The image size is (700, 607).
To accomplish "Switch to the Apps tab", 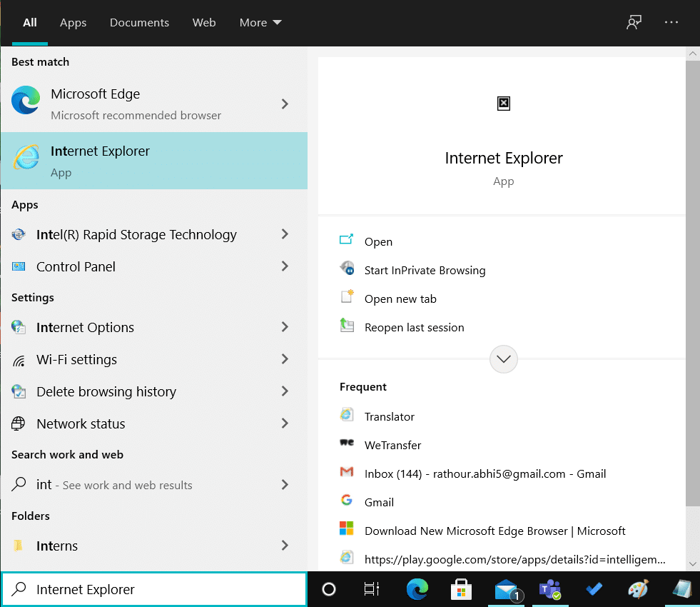I will click(x=73, y=22).
